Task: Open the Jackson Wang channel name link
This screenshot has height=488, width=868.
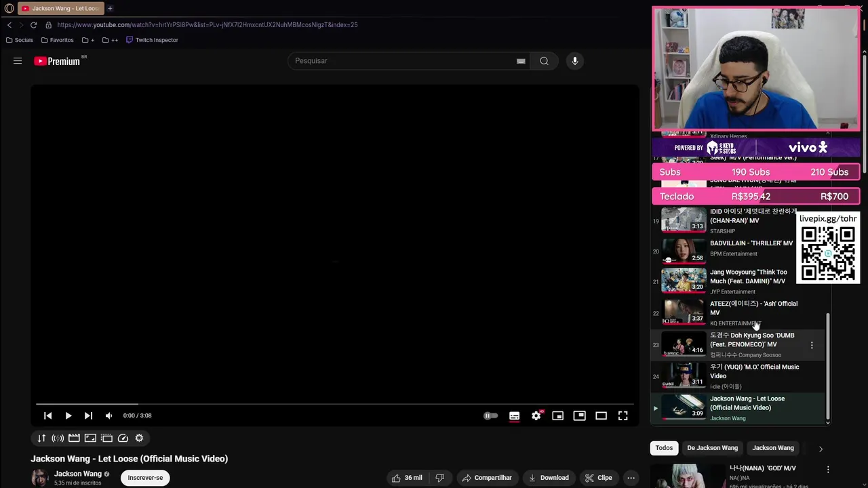Action: (x=78, y=474)
